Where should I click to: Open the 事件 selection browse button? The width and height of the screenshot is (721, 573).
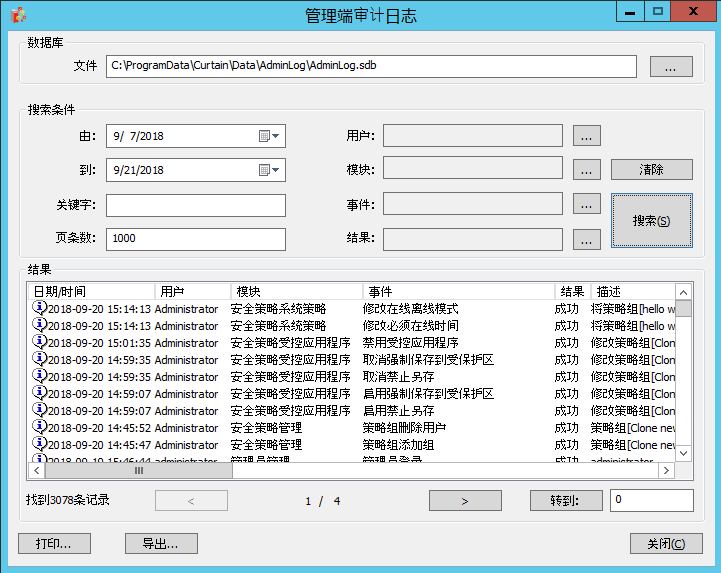(586, 204)
